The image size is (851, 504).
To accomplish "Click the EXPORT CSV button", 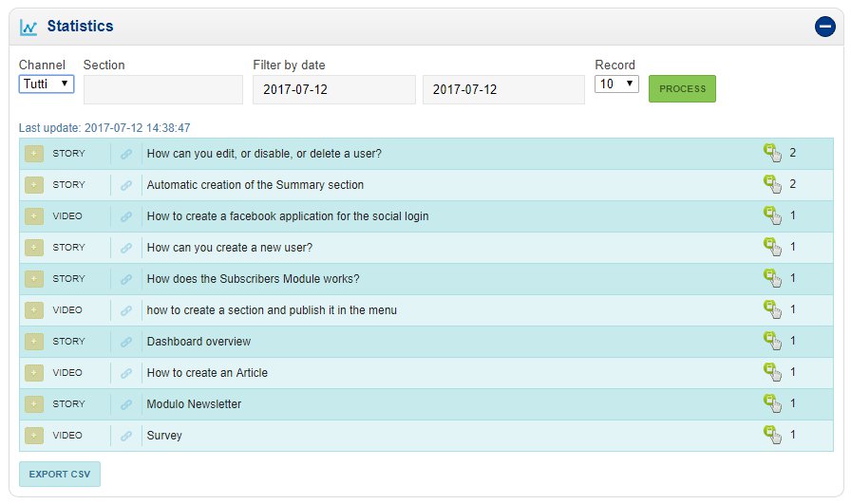I will coord(60,475).
